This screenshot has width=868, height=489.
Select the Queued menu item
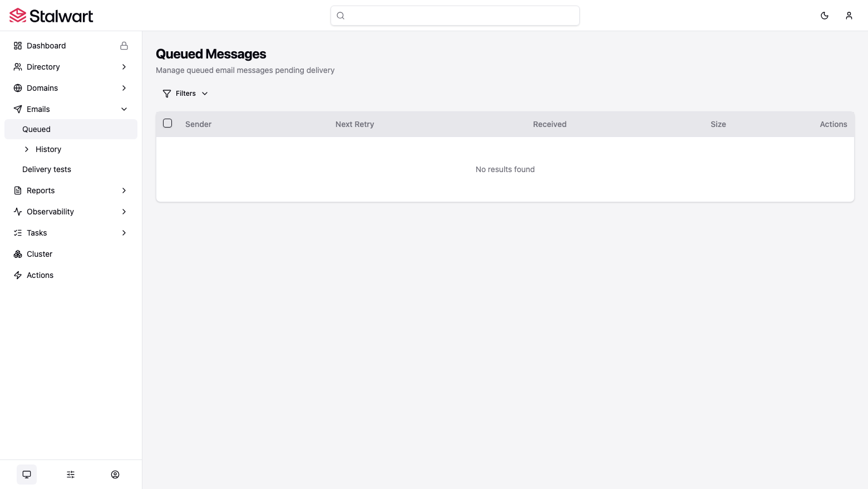71,129
